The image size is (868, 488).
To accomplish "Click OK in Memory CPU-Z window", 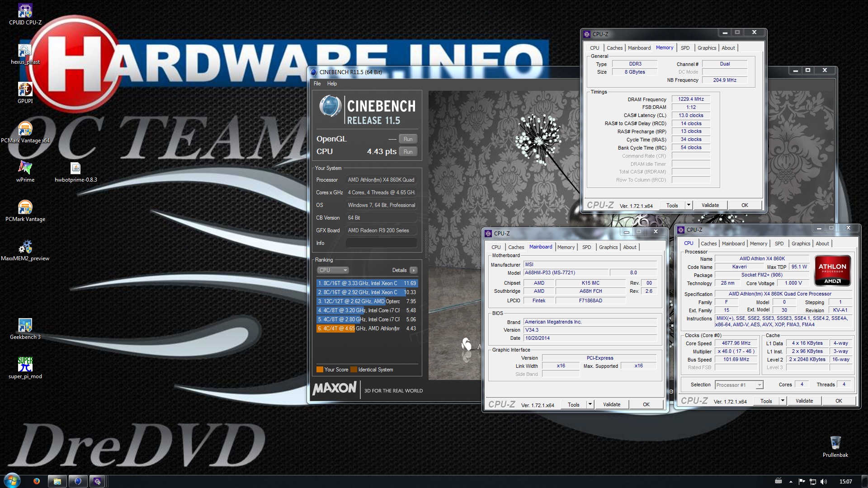I will [x=745, y=205].
